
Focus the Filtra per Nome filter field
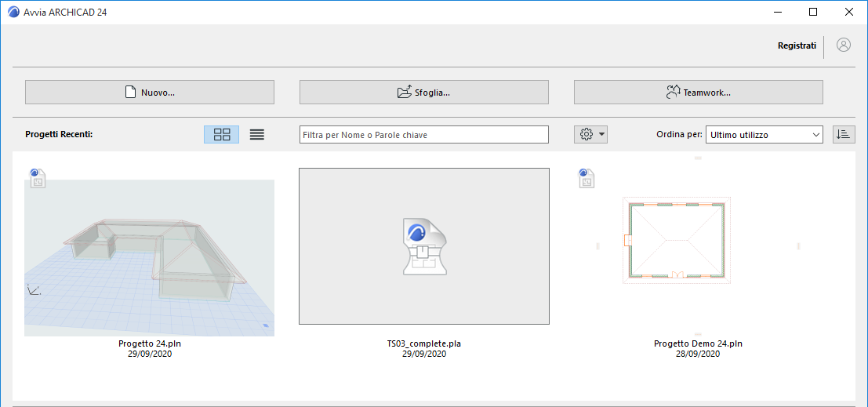click(424, 135)
